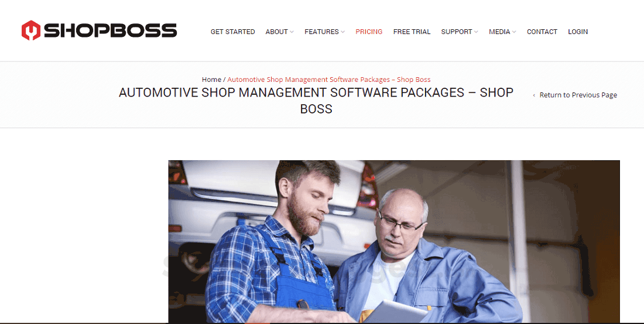
Task: Expand the FEATURES dropdown chevron
Action: click(x=342, y=32)
